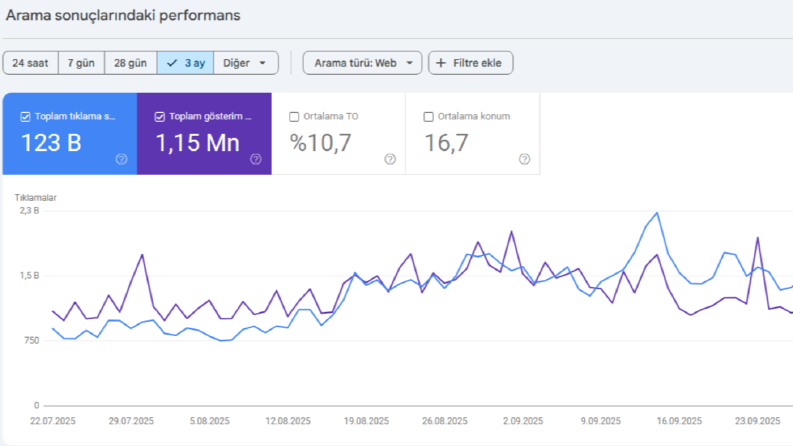Image resolution: width=793 pixels, height=446 pixels.
Task: Toggle the Toplam tıklama sayısı checkbox
Action: click(x=25, y=117)
